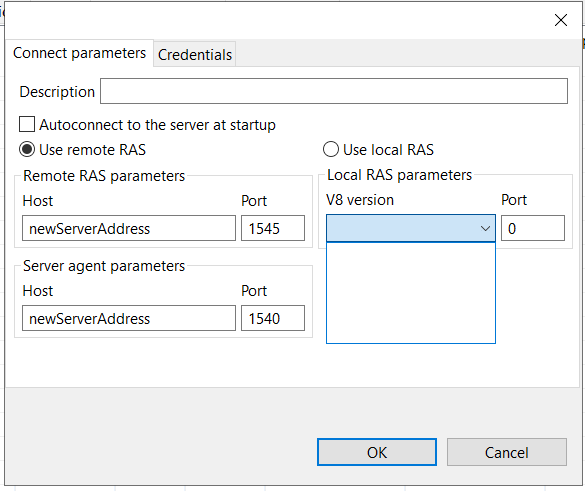
Task: Focus the Local RAS Port field showing 0
Action: point(533,228)
